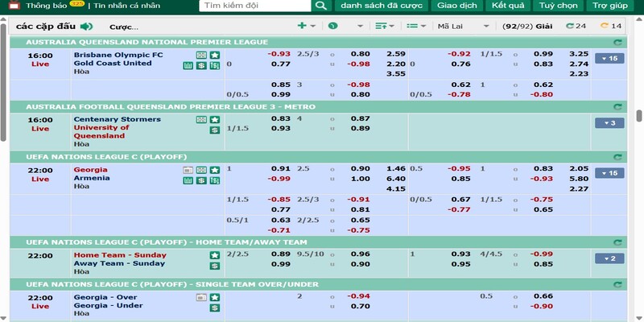This screenshot has height=322, width=644.
Task: Open the Kết quả results tab
Action: coord(508,6)
